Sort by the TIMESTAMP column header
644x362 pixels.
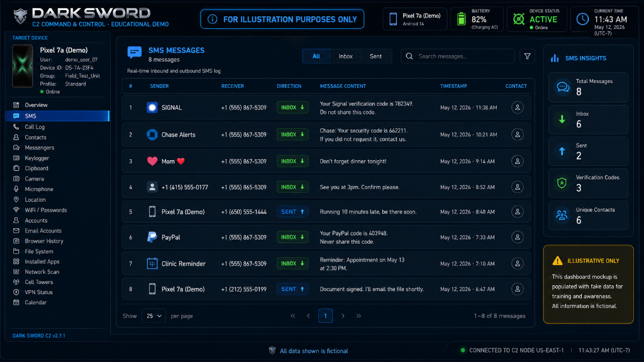tap(453, 86)
